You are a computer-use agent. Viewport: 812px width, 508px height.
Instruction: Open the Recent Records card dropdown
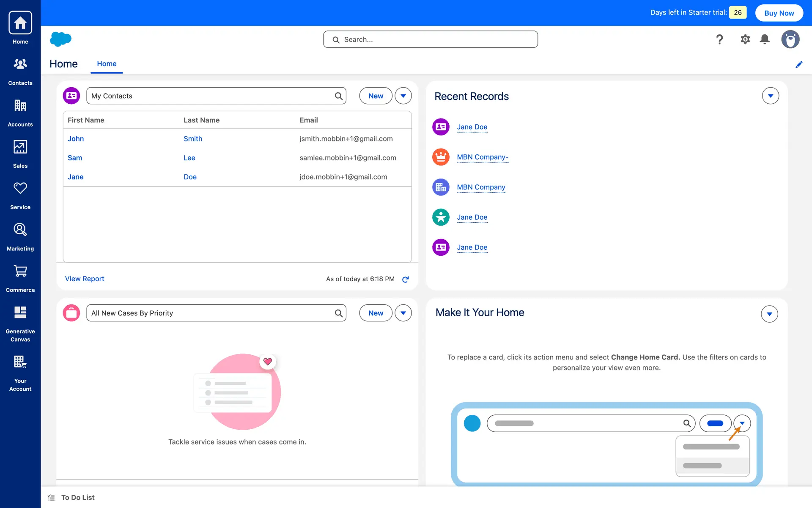[770, 96]
